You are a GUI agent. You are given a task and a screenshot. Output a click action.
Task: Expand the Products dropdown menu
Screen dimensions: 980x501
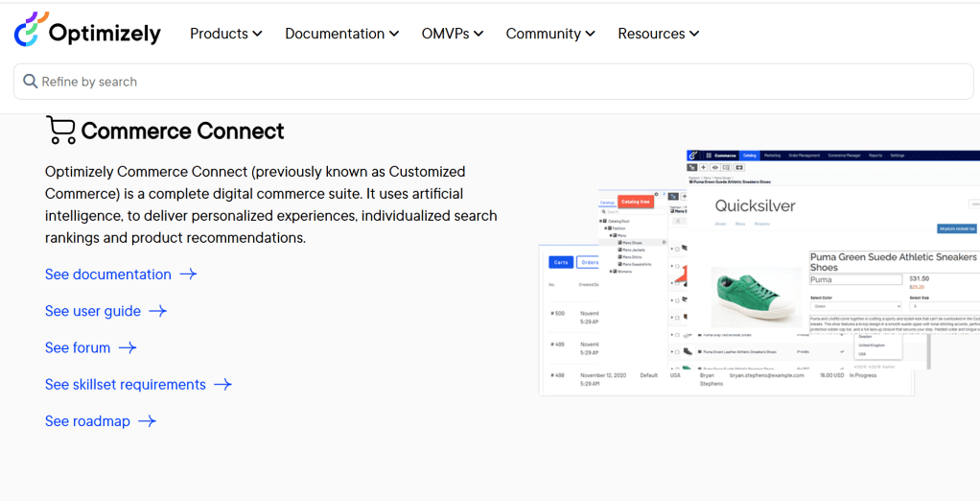pos(225,34)
